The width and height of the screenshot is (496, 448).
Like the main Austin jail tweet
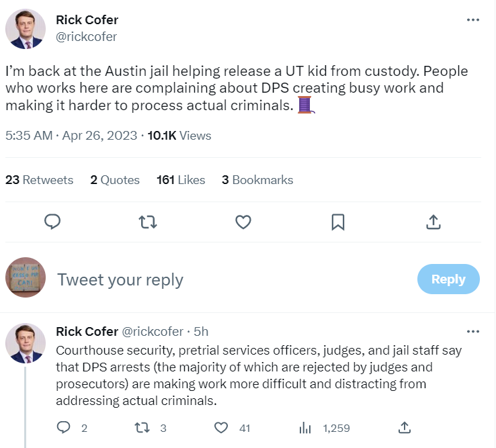coord(243,222)
